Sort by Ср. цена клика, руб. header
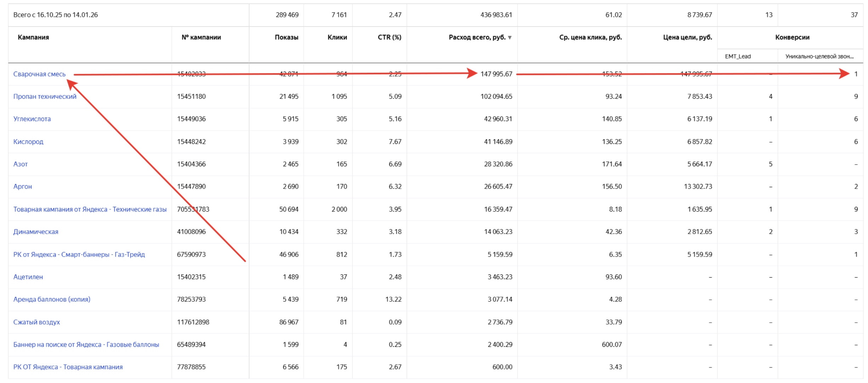The height and width of the screenshot is (383, 868). click(x=590, y=37)
